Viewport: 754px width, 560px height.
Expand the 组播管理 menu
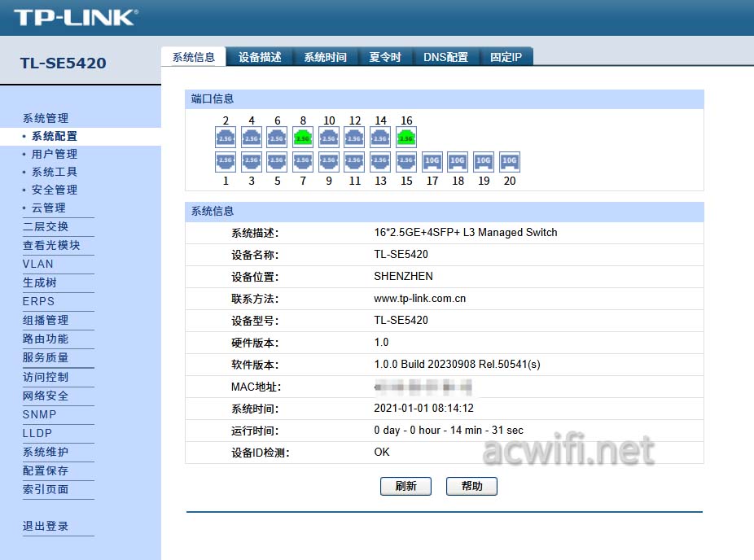click(x=46, y=320)
